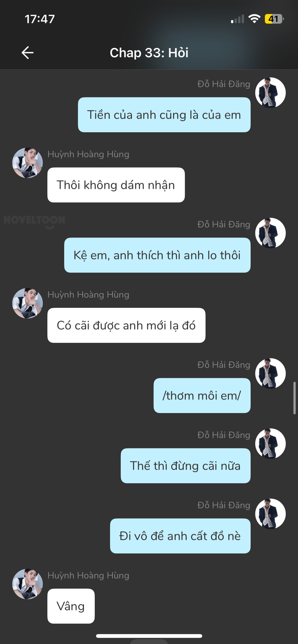Tap the 'Có cãi được anh mới lạ đó' message
The height and width of the screenshot is (644, 298).
pos(126,325)
